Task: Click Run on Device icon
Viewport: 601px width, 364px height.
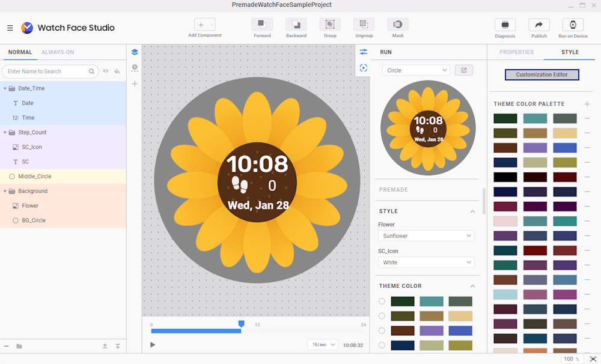Action: 573,25
